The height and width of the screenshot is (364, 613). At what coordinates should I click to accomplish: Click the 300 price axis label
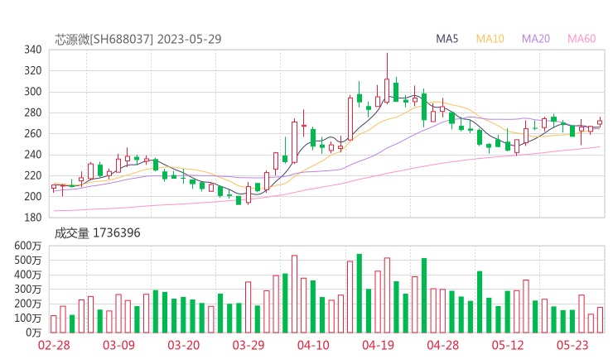pyautogui.click(x=33, y=92)
